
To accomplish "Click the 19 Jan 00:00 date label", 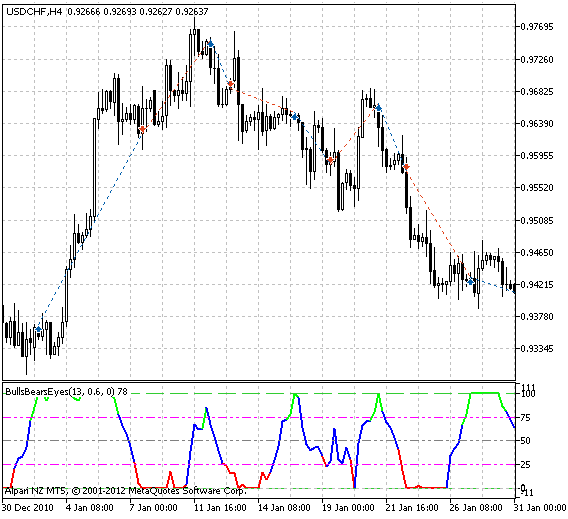I will coord(348,508).
